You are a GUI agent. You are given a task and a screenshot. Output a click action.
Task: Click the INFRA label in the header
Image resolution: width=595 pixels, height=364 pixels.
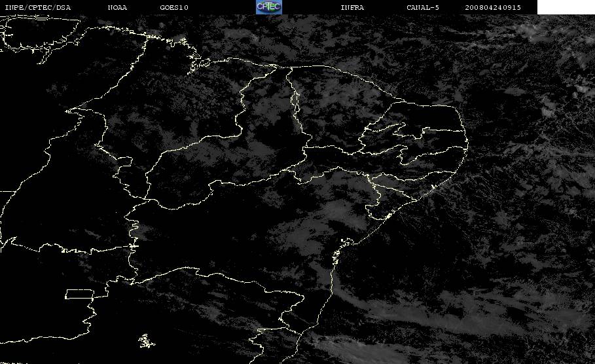coord(352,7)
